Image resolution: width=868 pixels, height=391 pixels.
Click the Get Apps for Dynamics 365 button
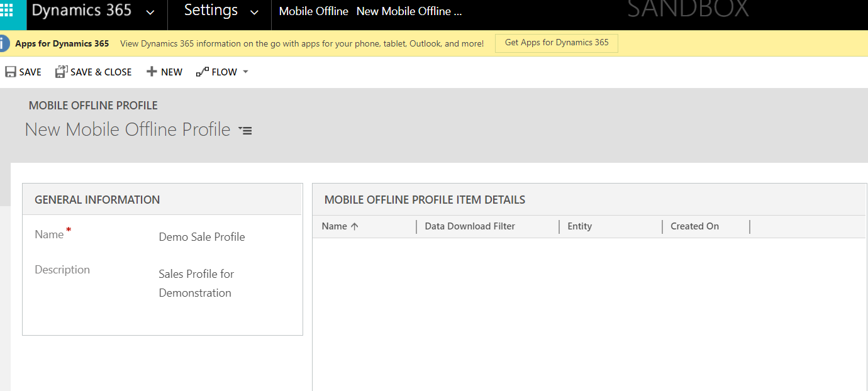tap(557, 43)
